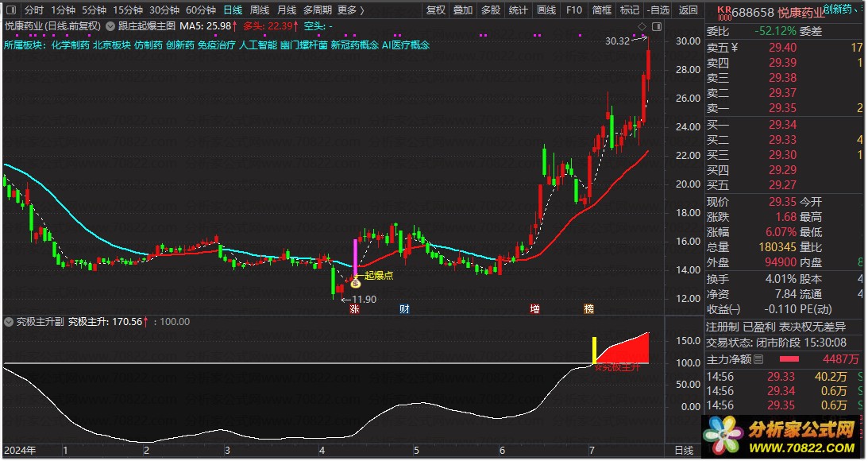Click the KR 1000 badge icon

724,14
